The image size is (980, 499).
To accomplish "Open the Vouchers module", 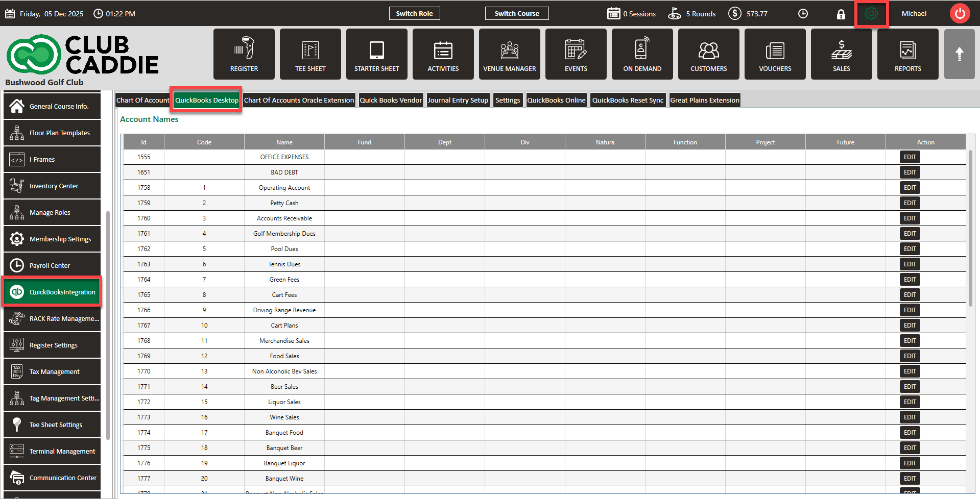I will (775, 54).
